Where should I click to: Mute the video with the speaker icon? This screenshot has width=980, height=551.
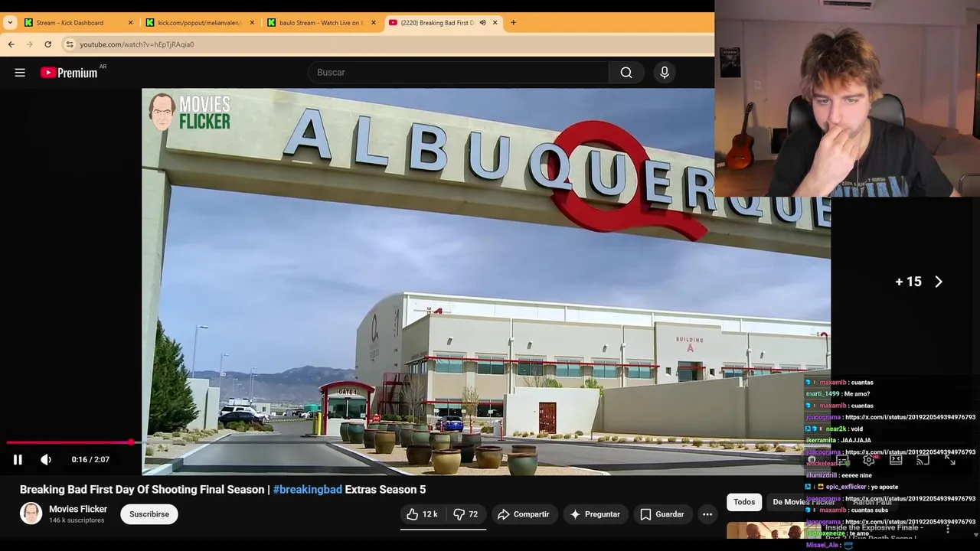(46, 460)
